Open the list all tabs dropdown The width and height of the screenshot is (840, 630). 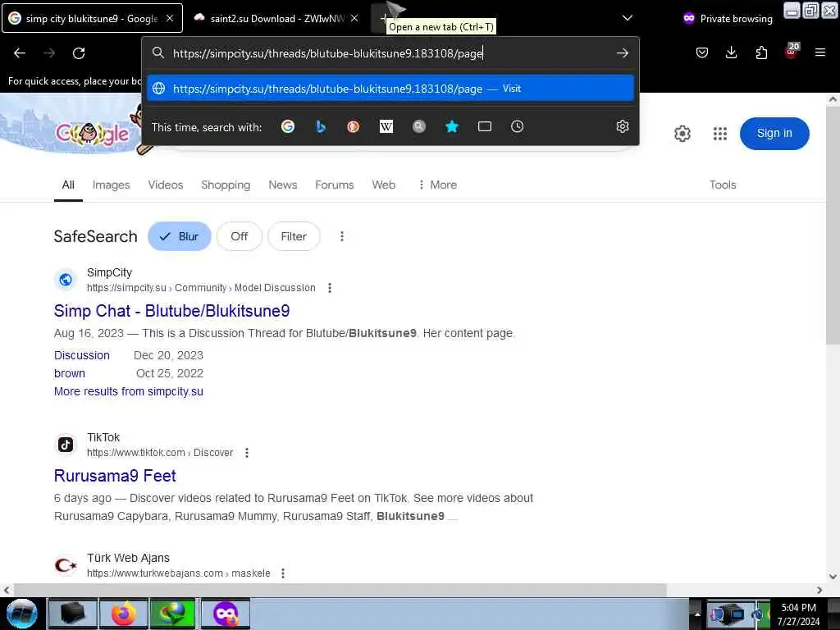click(x=628, y=18)
